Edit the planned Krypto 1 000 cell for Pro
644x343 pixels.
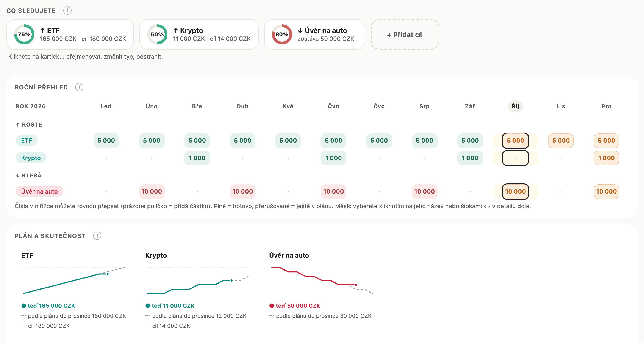pos(606,158)
